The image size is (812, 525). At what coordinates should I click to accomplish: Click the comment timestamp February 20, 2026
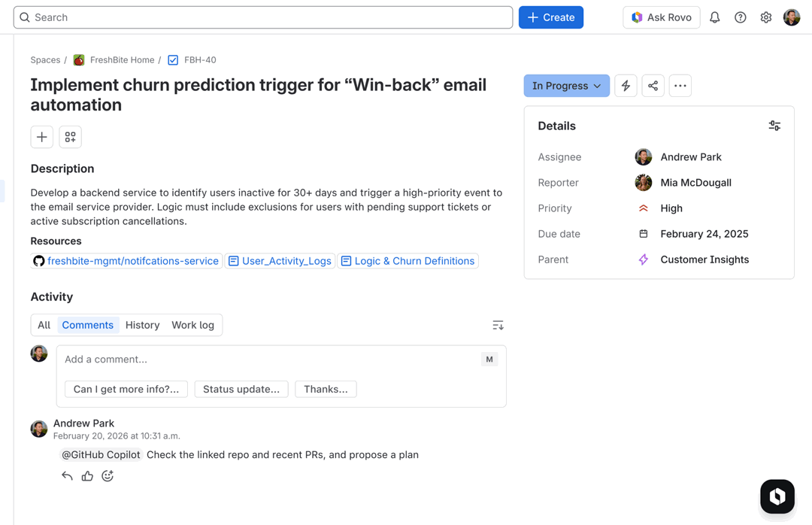(117, 436)
